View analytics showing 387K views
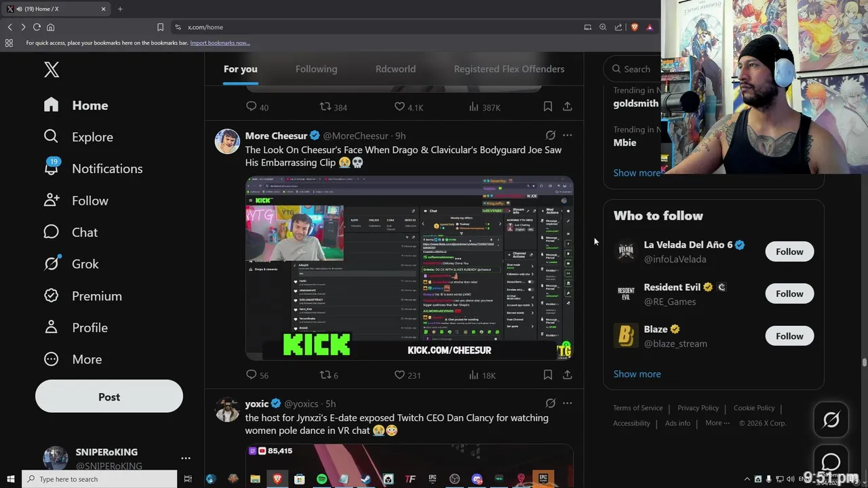Viewport: 868px width, 488px height. click(x=484, y=107)
